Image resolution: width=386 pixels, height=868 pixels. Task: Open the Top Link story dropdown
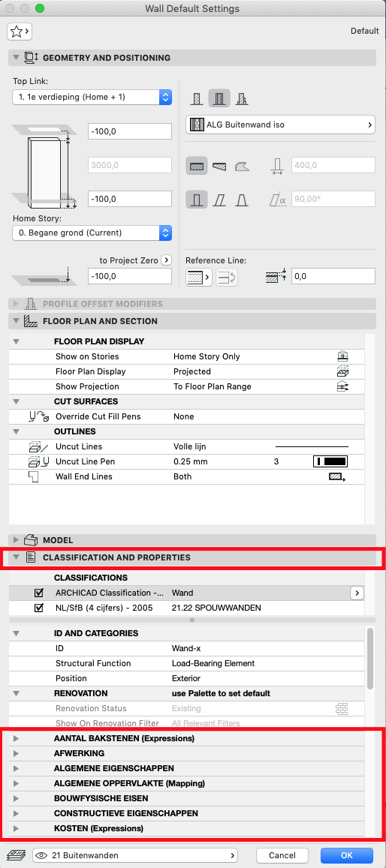[x=92, y=97]
